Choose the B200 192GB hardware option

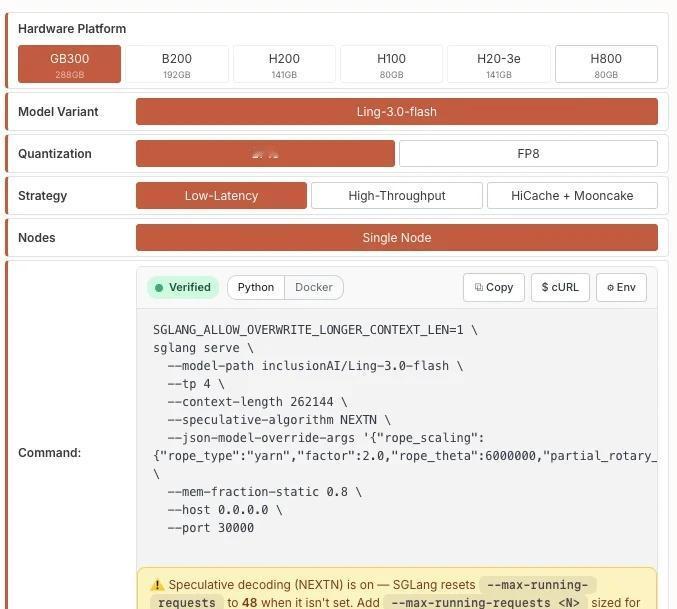[177, 64]
